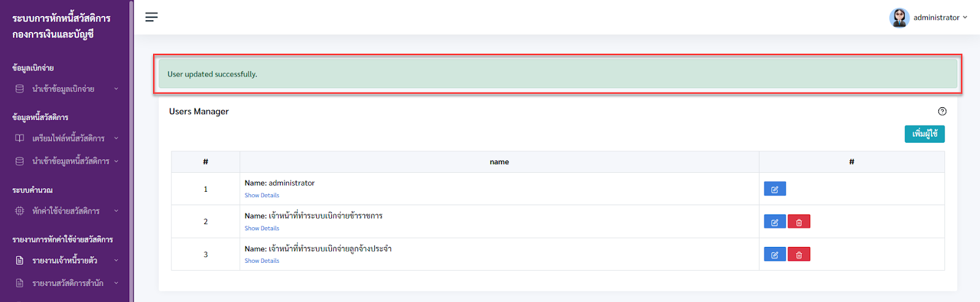Edit user เจ้าหน้าที่ทำระบบเบิกจ่ายลูกจ้างประจำ
The width and height of the screenshot is (980, 302).
pos(775,254)
